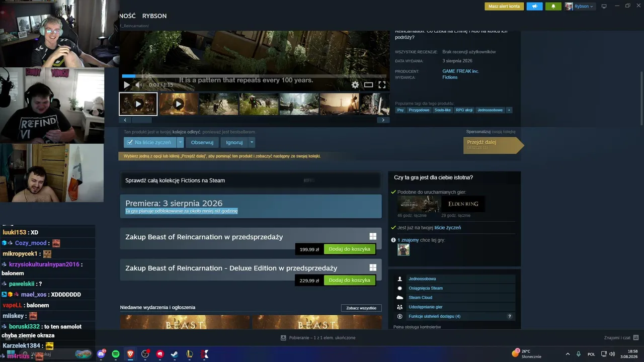644x362 pixels.
Task: Open the 'liście życzeń' wishlist link
Action: coord(447,228)
